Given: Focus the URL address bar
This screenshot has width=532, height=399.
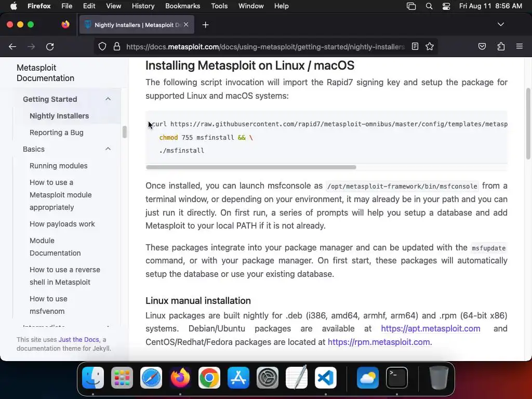Looking at the screenshot, I should (x=265, y=46).
